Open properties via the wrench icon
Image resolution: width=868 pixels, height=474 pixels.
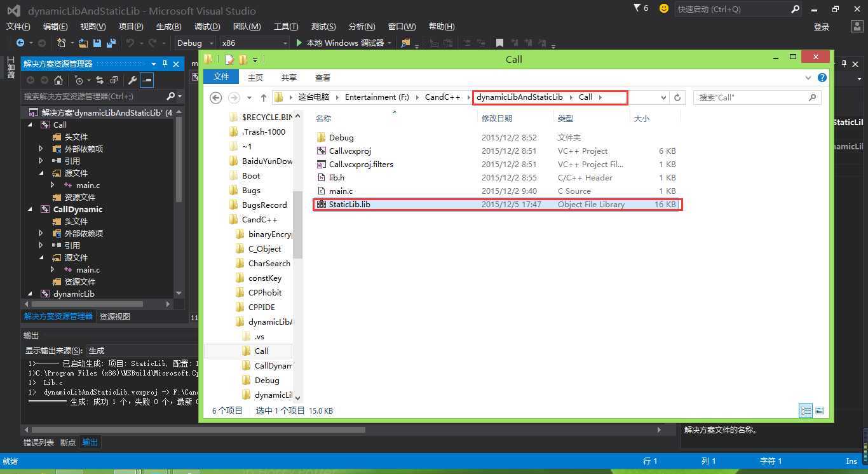tap(132, 80)
